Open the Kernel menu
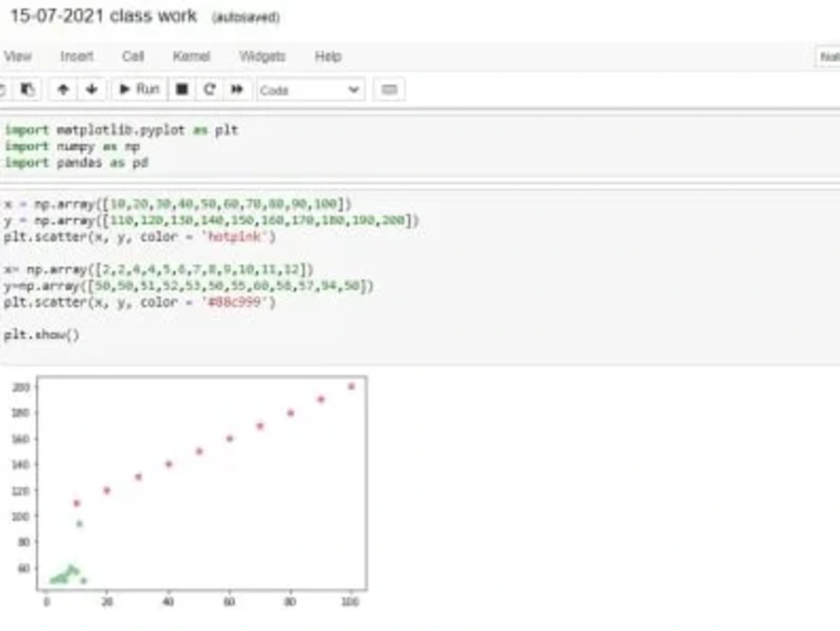 click(192, 56)
